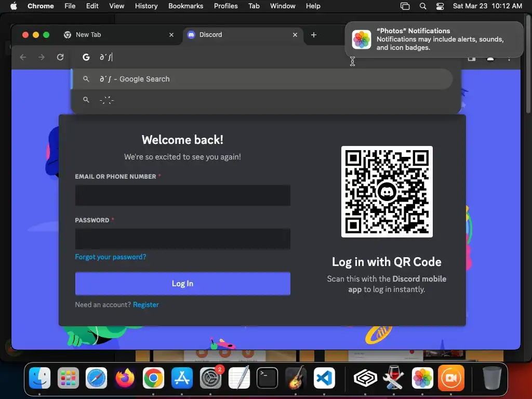Open Control Center in menu bar
This screenshot has width=532, height=399.
(440, 6)
